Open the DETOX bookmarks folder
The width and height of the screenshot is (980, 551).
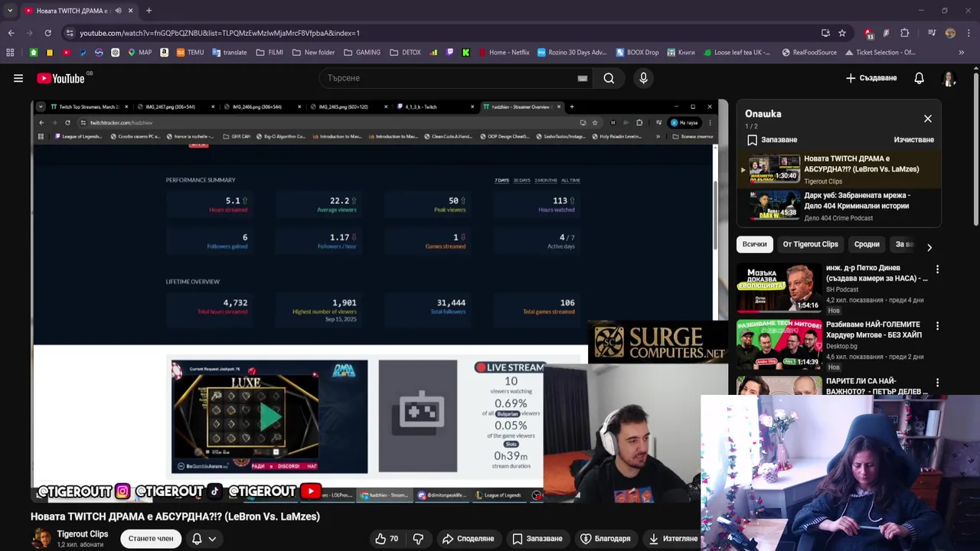pos(405,53)
